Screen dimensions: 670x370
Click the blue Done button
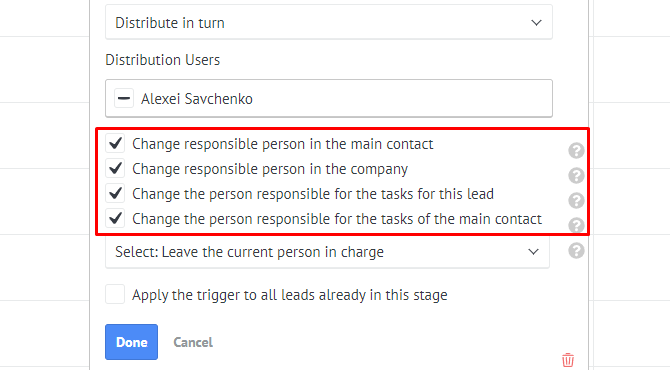tap(132, 342)
